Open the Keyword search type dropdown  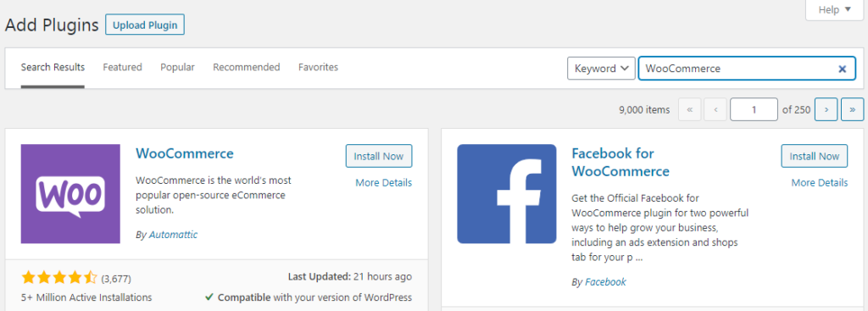click(x=601, y=69)
